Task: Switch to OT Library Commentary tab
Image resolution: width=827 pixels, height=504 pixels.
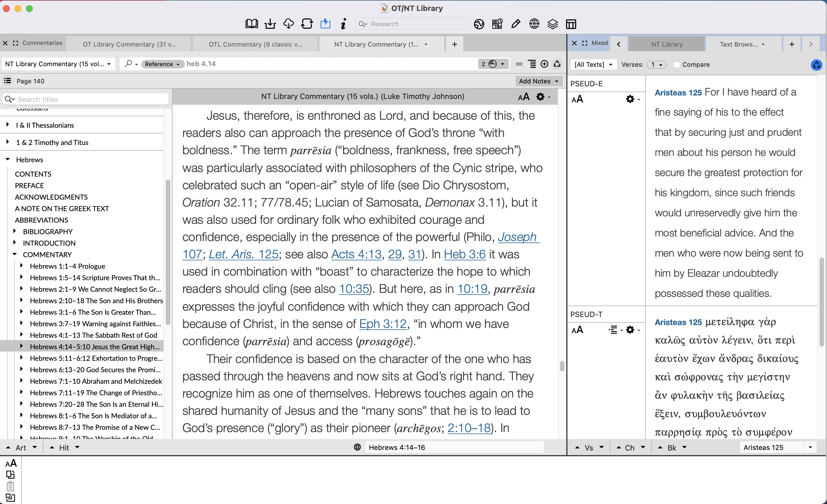Action: tap(129, 44)
